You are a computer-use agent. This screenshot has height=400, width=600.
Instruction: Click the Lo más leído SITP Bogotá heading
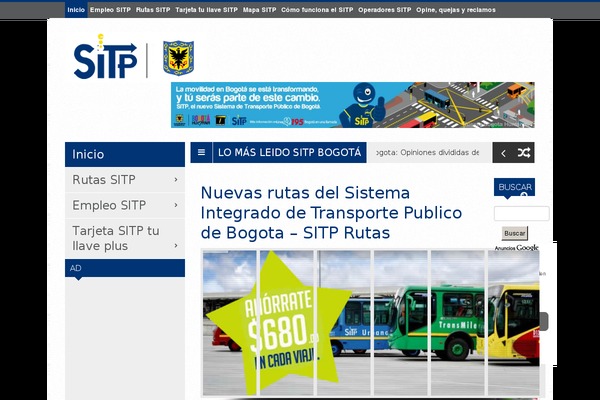coord(289,152)
